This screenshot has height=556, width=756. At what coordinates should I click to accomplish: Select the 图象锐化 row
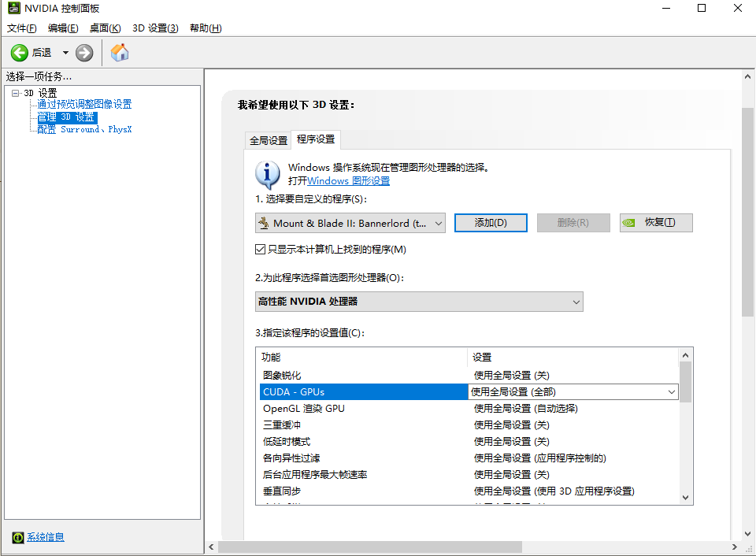coord(468,375)
